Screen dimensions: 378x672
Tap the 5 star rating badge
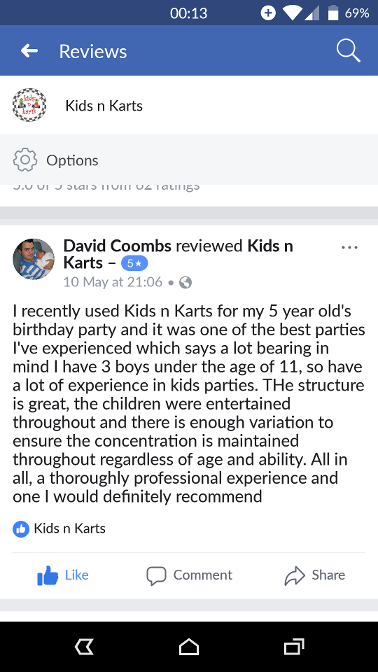pyautogui.click(x=135, y=264)
